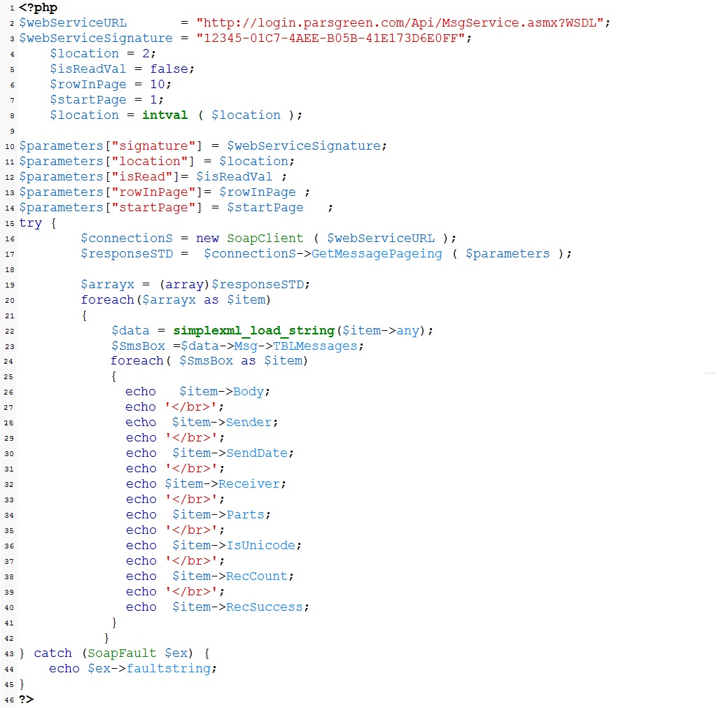The height and width of the screenshot is (708, 728).
Task: Click the catch keyword
Action: pos(53,653)
